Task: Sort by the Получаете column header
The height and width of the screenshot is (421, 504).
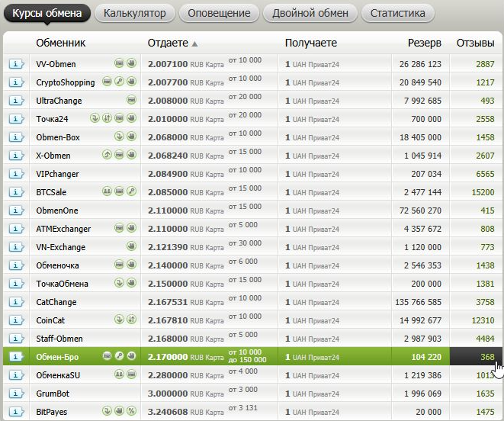Action: tap(311, 43)
